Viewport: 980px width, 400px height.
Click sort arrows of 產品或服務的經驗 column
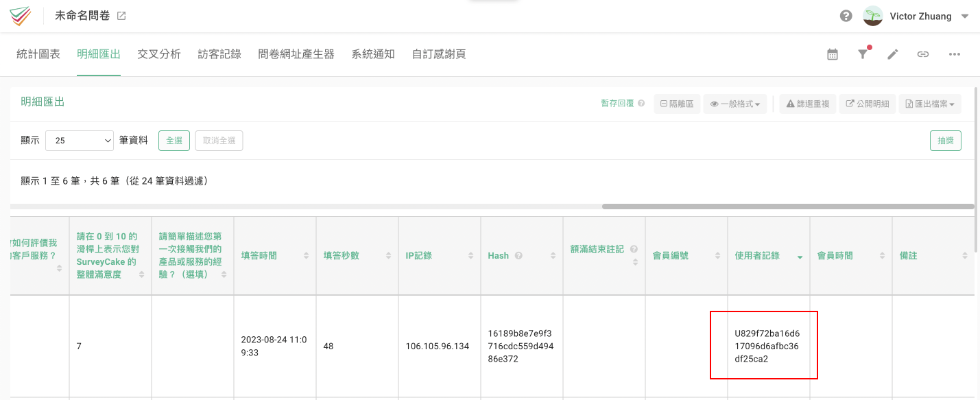point(224,274)
